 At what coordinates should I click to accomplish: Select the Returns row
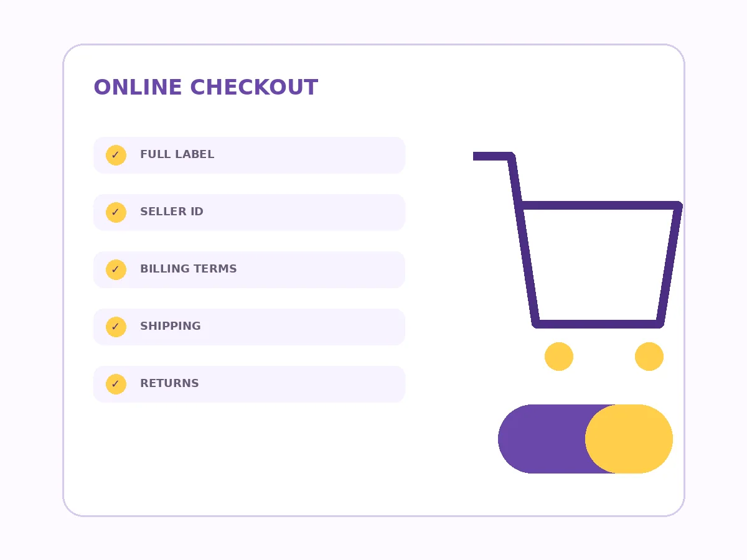(249, 384)
